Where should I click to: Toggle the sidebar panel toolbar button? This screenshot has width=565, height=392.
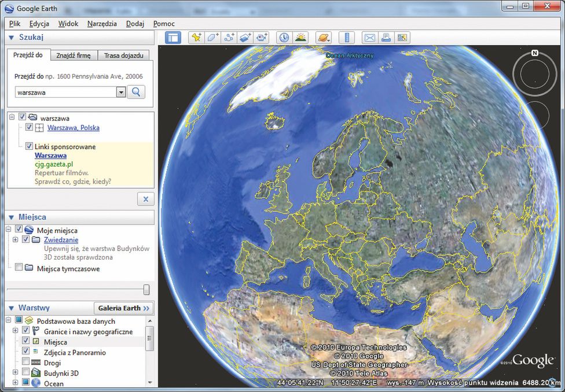tap(173, 38)
